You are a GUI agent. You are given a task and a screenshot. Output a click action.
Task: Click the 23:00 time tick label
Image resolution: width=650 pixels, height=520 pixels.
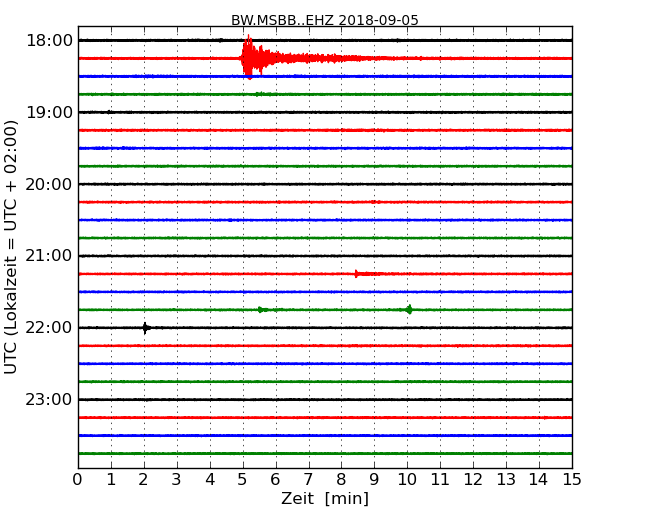[x=48, y=400]
